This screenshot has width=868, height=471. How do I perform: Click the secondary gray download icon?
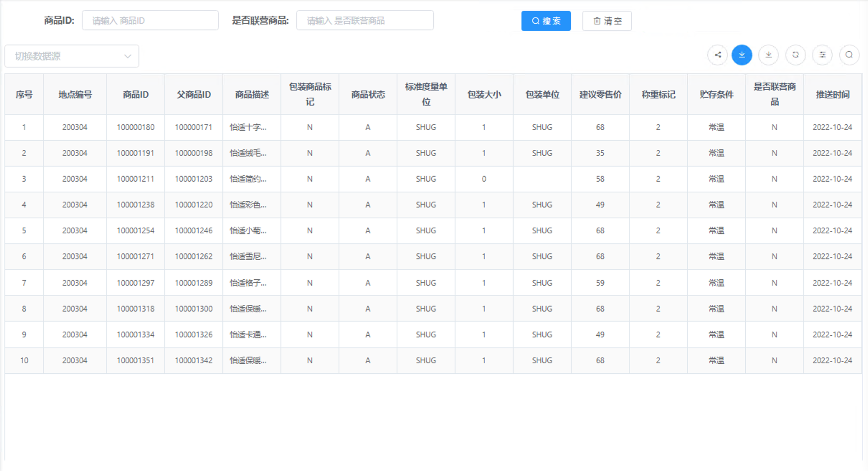769,55
